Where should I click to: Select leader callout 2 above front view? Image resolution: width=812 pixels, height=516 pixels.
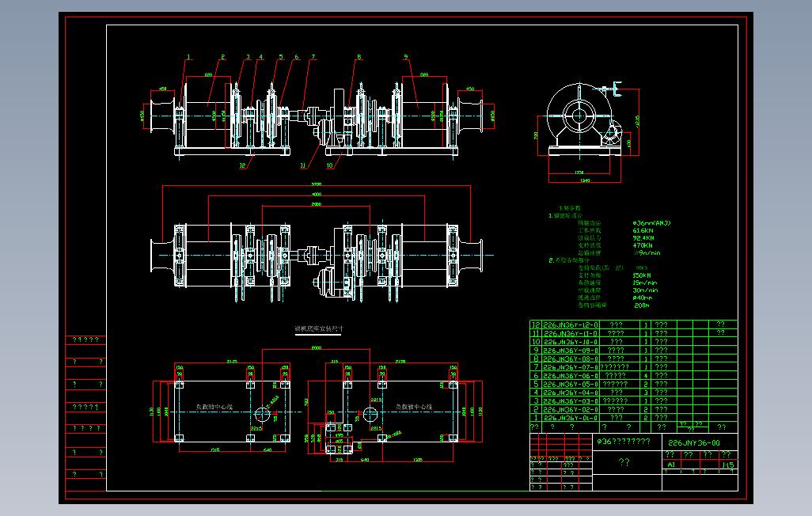click(222, 57)
